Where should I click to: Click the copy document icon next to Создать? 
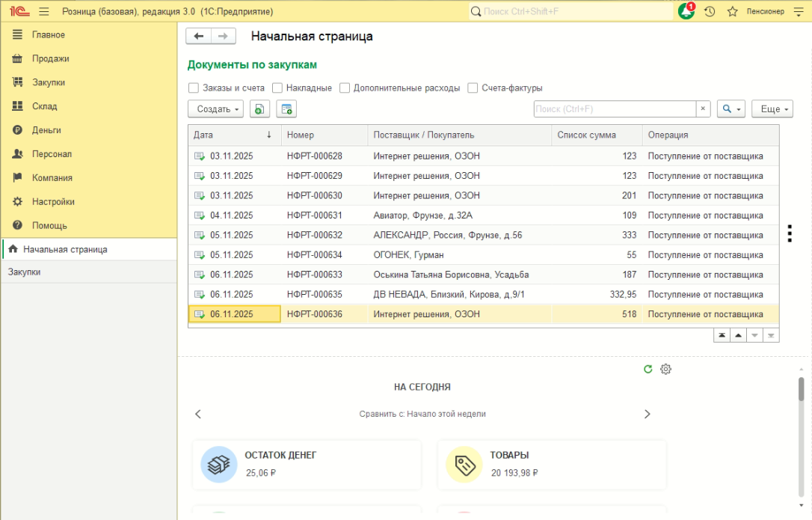pos(259,109)
